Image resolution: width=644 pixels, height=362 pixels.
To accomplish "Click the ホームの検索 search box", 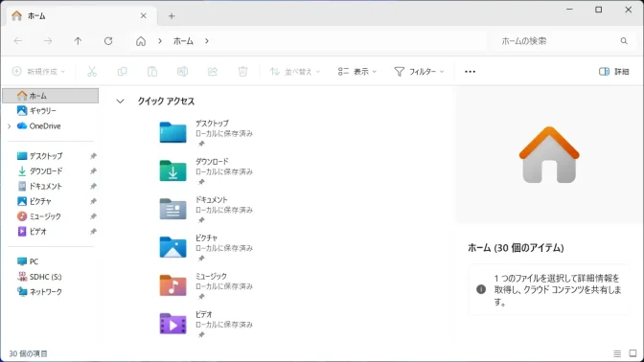I will [563, 40].
